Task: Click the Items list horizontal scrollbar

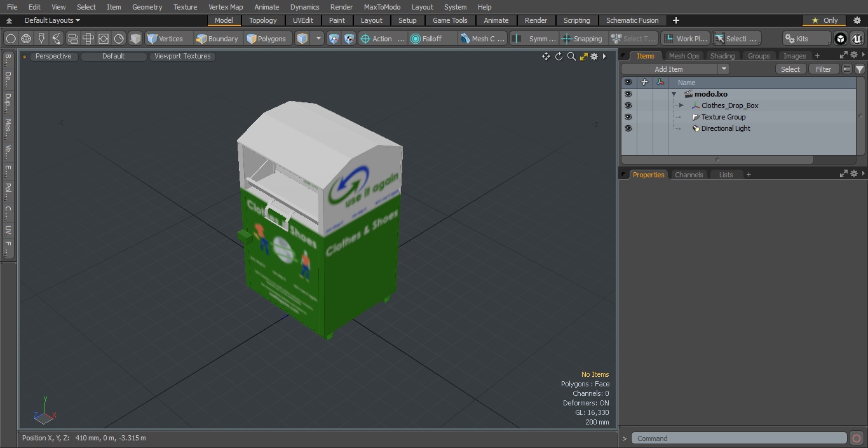Action: click(717, 160)
